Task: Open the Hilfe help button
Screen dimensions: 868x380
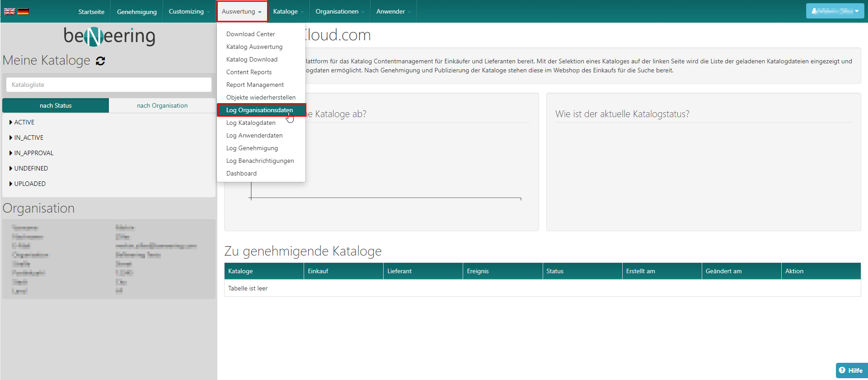Action: pos(851,370)
